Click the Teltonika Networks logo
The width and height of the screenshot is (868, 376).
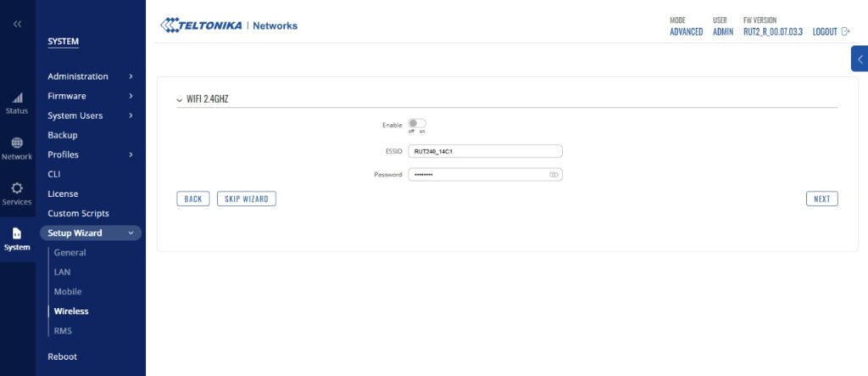coord(229,25)
